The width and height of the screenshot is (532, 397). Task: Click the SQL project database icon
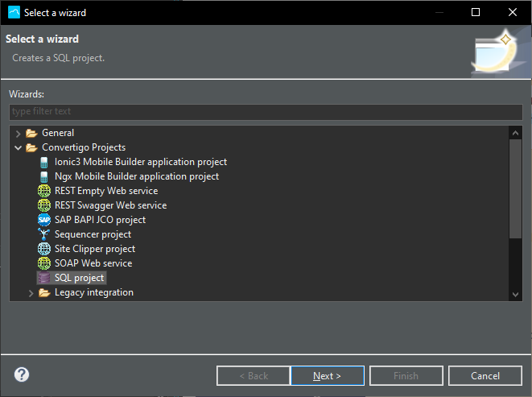(44, 278)
